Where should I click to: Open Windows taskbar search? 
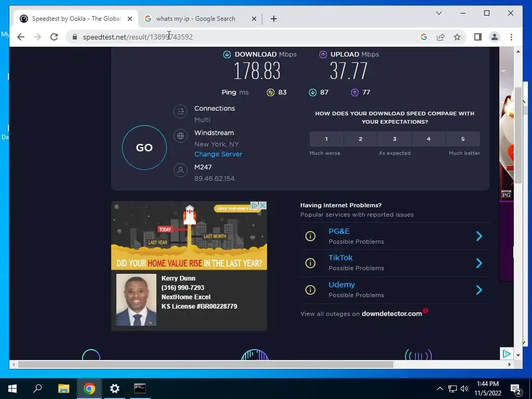tap(37, 389)
